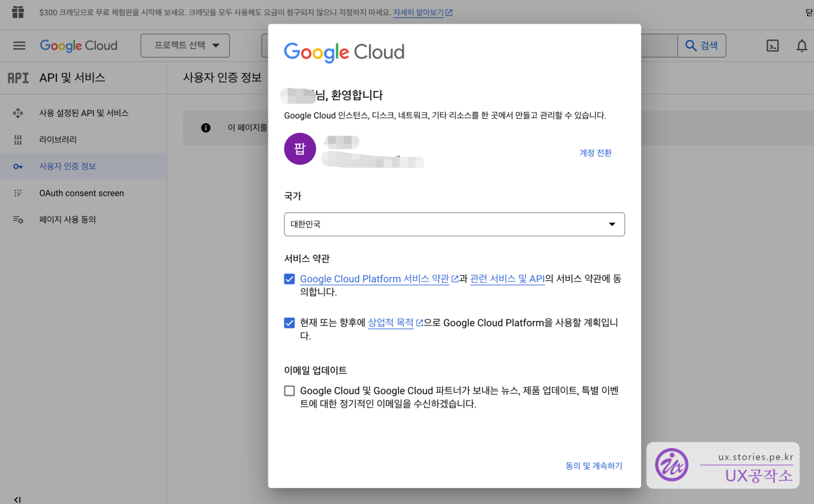The height and width of the screenshot is (504, 814).
Task: Click 자세히 알아보기 link in banner
Action: coord(418,13)
